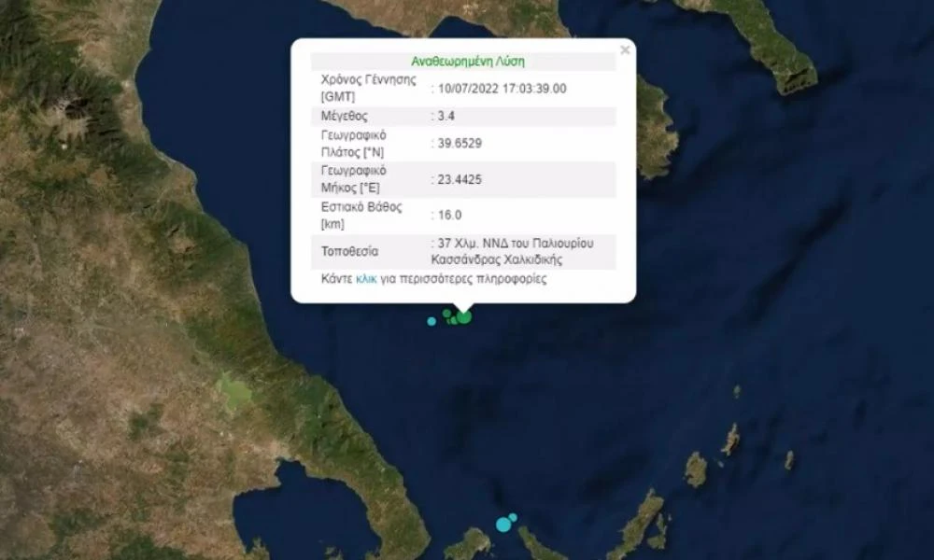
Task: Select the small cyan marker beside the large one
Action: [513, 518]
